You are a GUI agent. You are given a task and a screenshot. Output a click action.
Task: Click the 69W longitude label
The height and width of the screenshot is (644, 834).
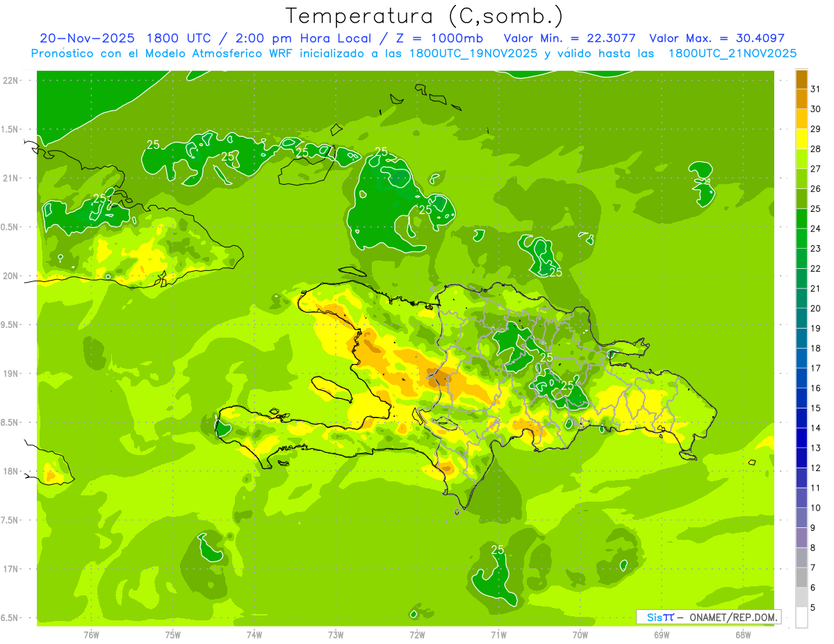click(x=662, y=635)
